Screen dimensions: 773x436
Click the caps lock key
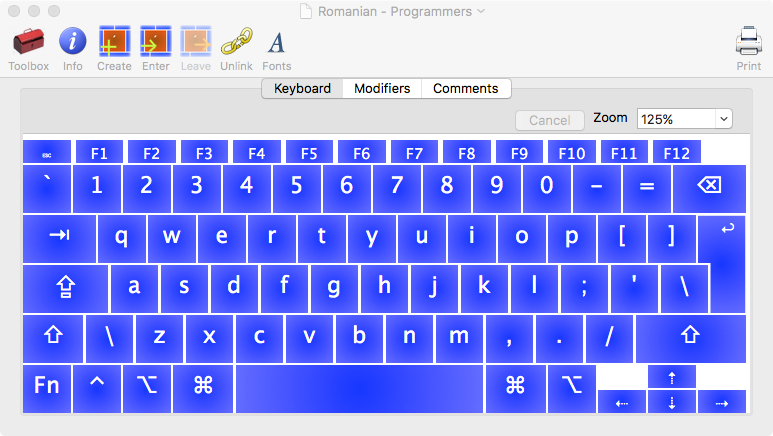tap(65, 289)
